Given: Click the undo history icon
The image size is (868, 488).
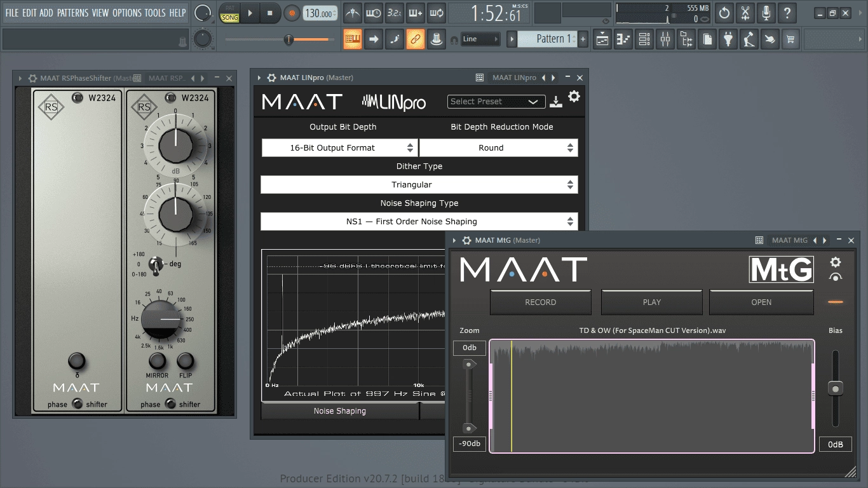Looking at the screenshot, I should point(724,13).
